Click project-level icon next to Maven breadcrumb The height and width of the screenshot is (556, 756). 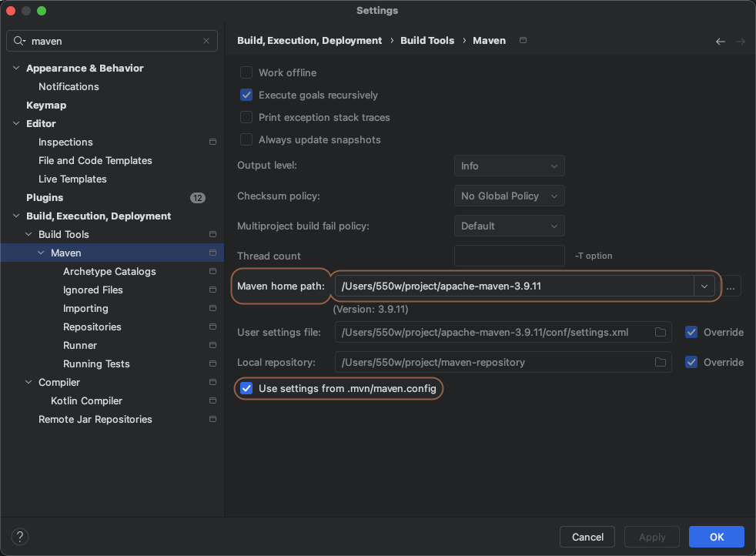[524, 40]
